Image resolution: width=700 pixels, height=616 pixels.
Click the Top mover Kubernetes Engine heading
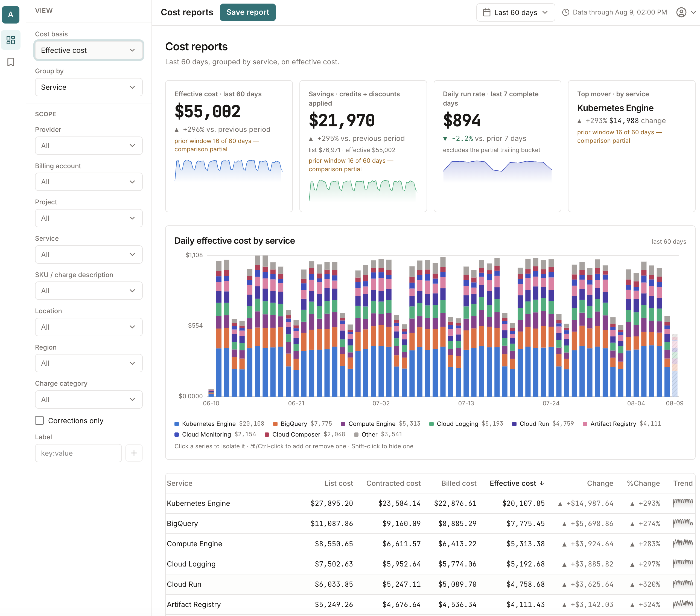[615, 108]
